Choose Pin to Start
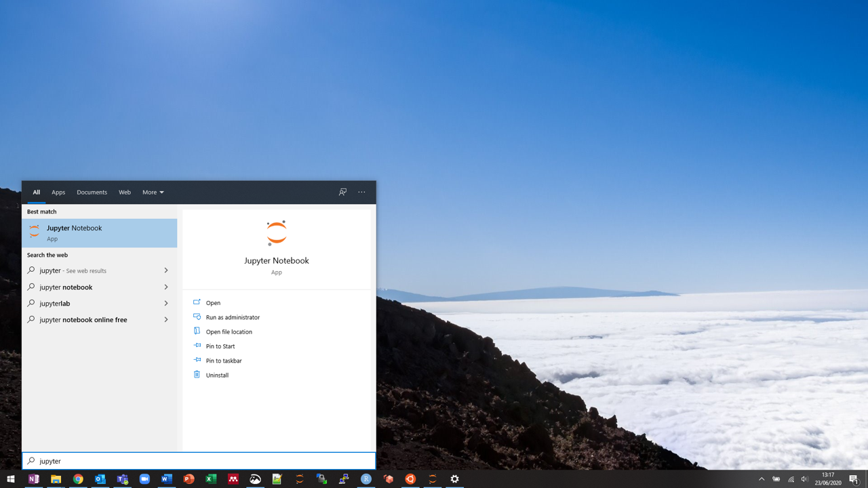This screenshot has height=488, width=868. click(x=220, y=346)
